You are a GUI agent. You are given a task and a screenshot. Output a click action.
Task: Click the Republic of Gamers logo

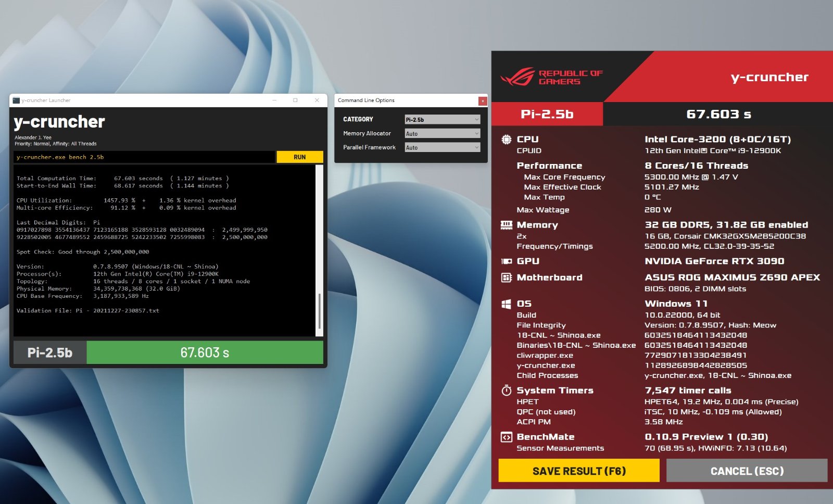click(x=552, y=77)
